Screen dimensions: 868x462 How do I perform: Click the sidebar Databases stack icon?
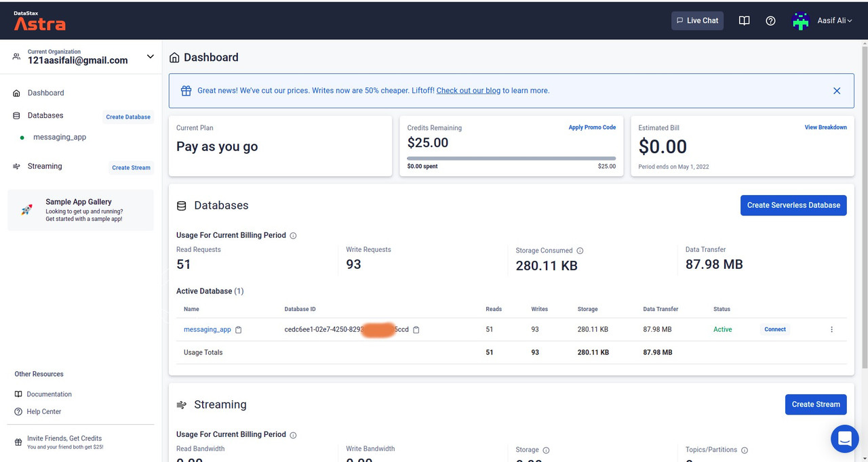(x=17, y=116)
